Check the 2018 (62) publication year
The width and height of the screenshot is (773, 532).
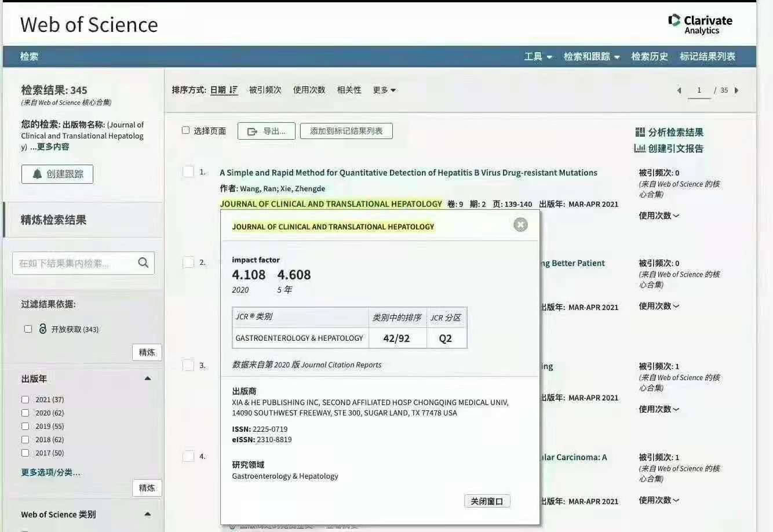click(25, 439)
